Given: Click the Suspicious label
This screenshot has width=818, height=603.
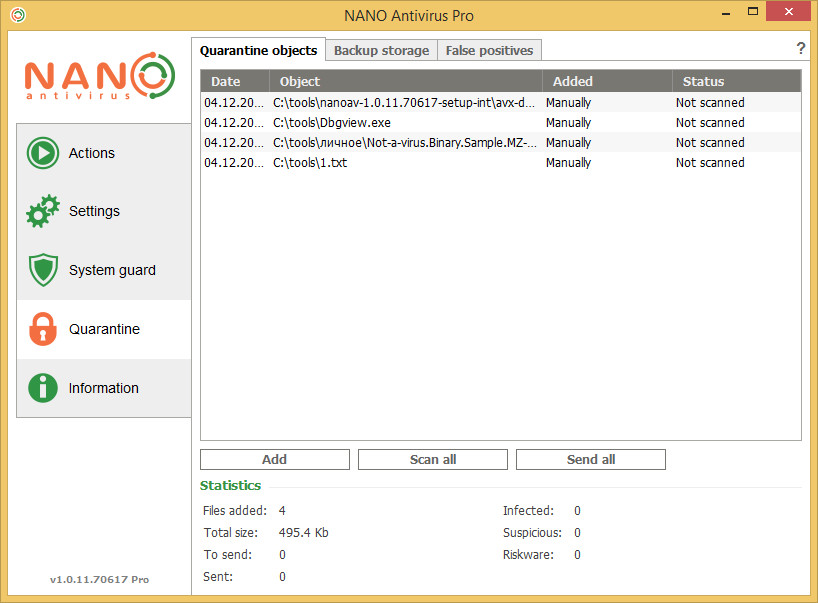Looking at the screenshot, I should click(532, 533).
